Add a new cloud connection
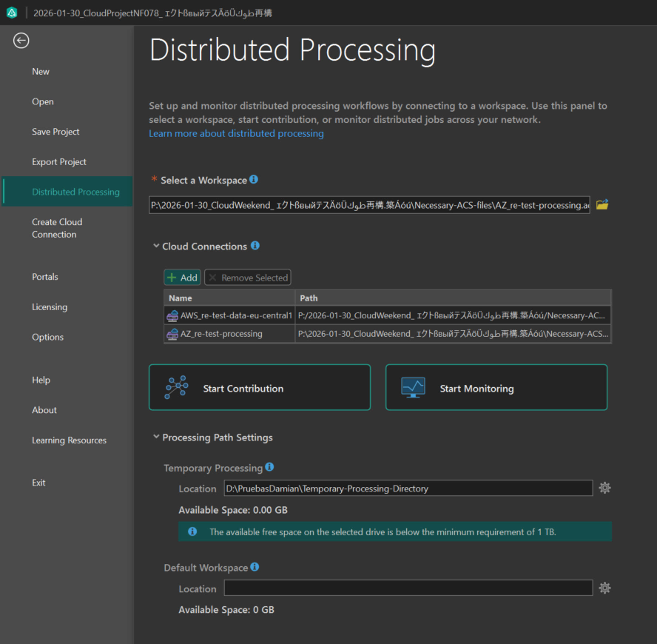Screen dimensions: 657x644 tap(182, 278)
